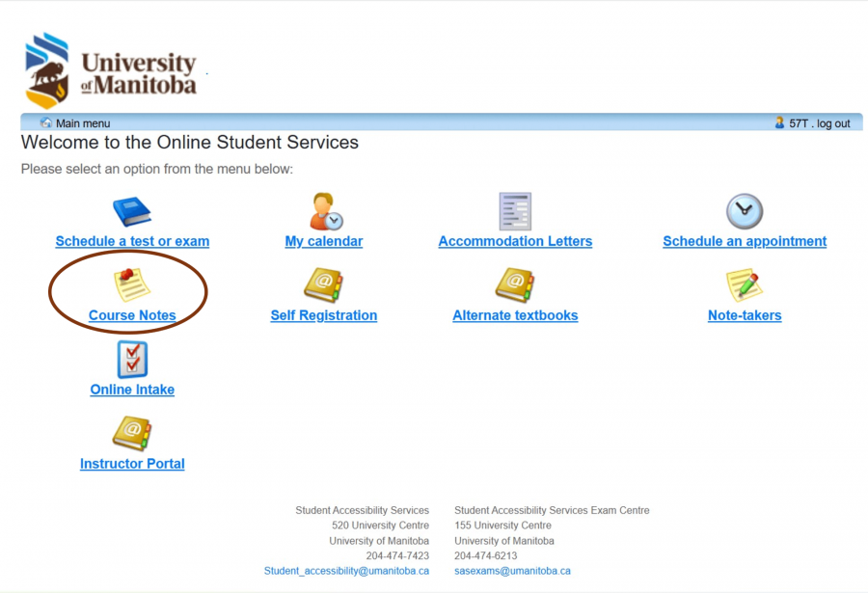Open the Schedule a test or exam link
The image size is (868, 593).
(132, 241)
